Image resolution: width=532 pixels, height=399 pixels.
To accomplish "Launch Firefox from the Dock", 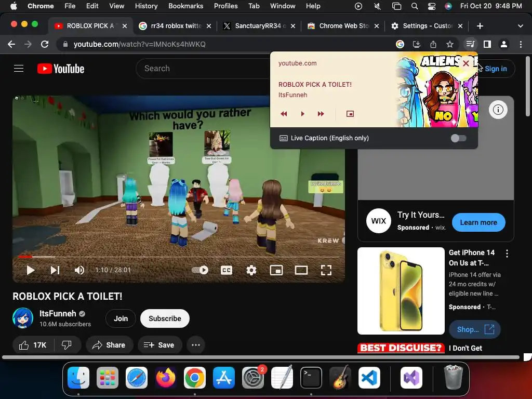I will pos(166,378).
